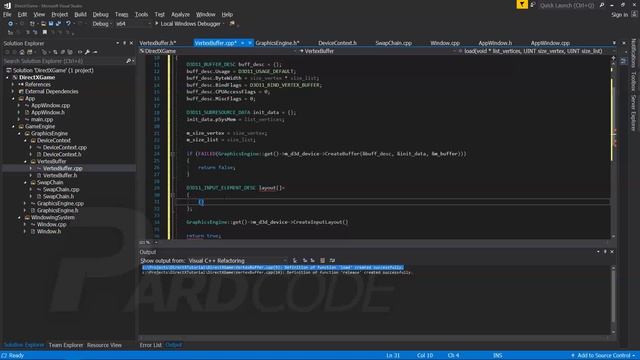640x360 pixels.
Task: Open the document tabs overflow dropdown
Action: (614, 43)
